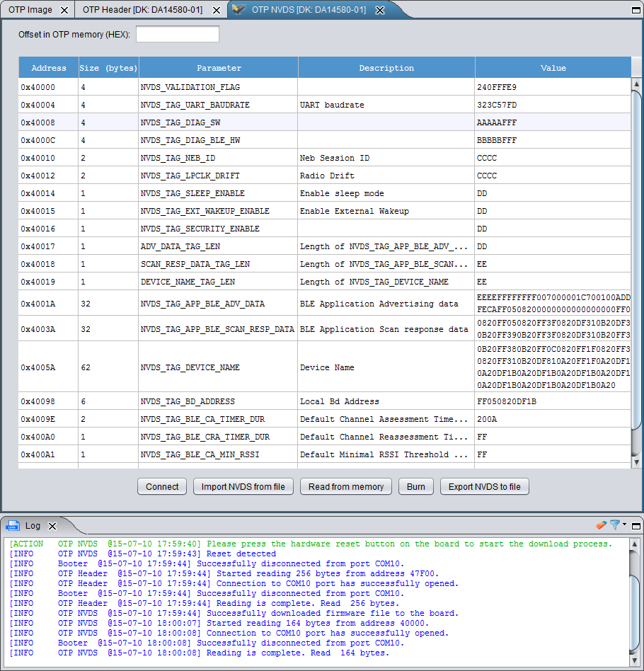Select NVDS_TAG_DEVICE_NAME parameter cell
Viewport: 644px width, 671px height.
[218, 367]
